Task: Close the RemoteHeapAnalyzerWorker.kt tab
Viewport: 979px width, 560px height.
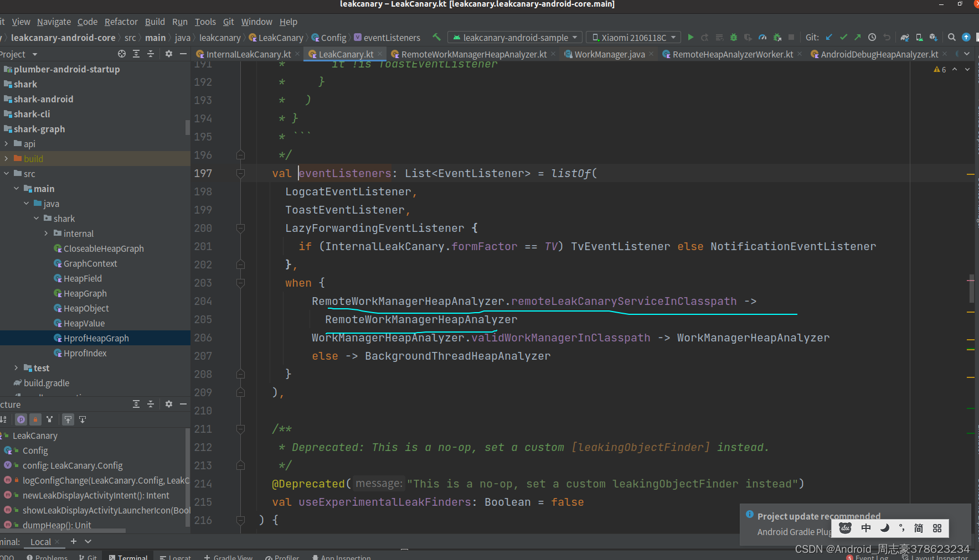Action: click(x=800, y=54)
